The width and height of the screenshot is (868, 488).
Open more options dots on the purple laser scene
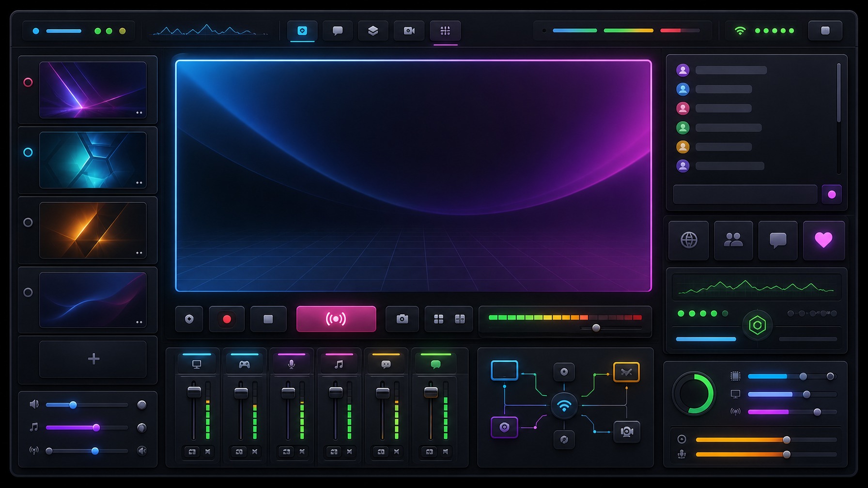pyautogui.click(x=139, y=113)
